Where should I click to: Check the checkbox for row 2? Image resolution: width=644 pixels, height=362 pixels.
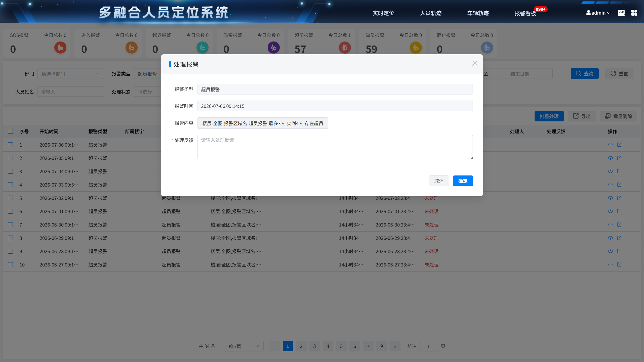coord(10,158)
